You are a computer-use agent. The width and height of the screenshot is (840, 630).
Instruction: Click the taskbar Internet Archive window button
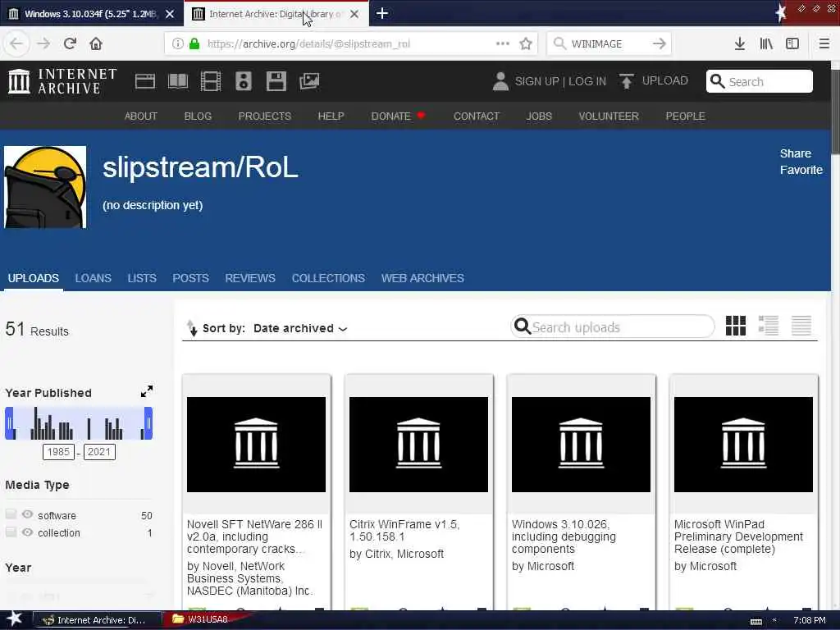click(x=98, y=620)
